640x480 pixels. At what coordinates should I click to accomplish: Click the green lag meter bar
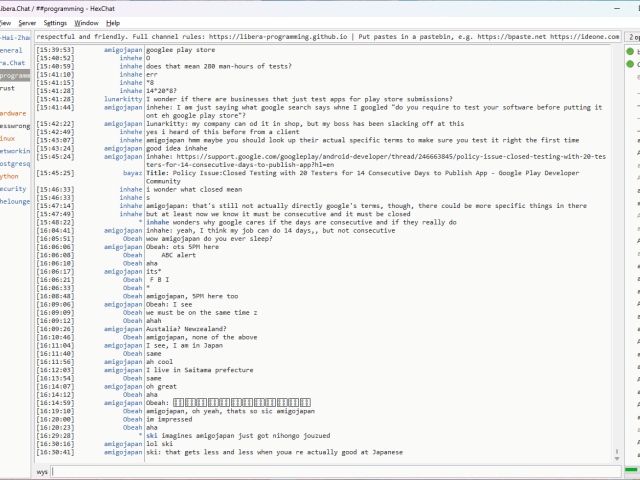(x=632, y=470)
